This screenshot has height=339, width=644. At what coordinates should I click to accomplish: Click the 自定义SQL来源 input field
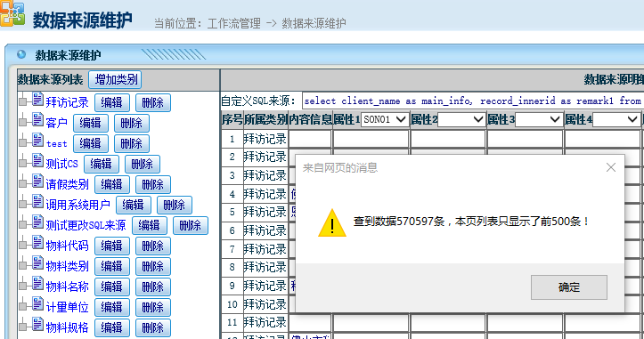coord(473,101)
